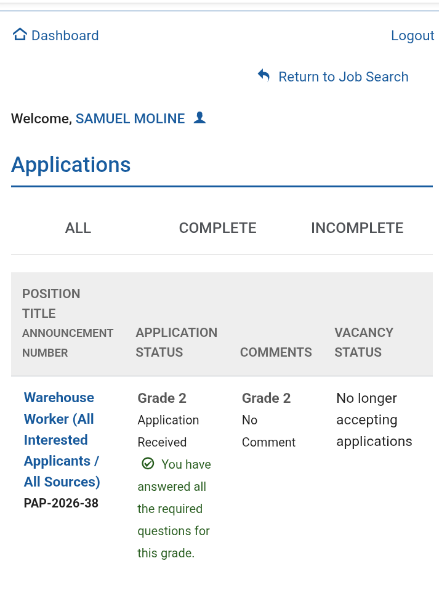Open the Warehouse Worker position link

[x=62, y=440]
